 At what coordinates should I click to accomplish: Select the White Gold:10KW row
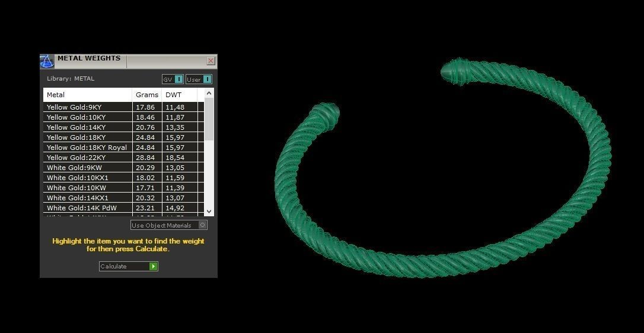[123, 188]
